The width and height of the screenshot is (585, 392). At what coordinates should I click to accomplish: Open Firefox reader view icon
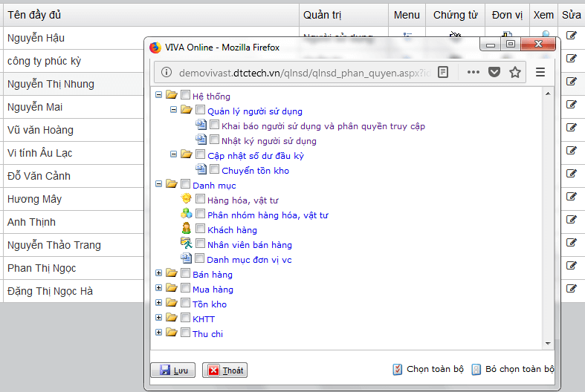pos(443,72)
